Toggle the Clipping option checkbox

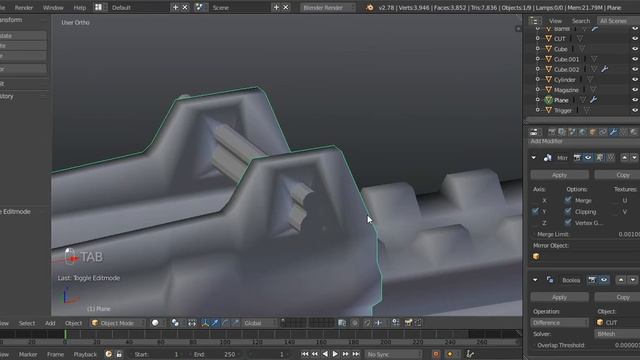[568, 211]
